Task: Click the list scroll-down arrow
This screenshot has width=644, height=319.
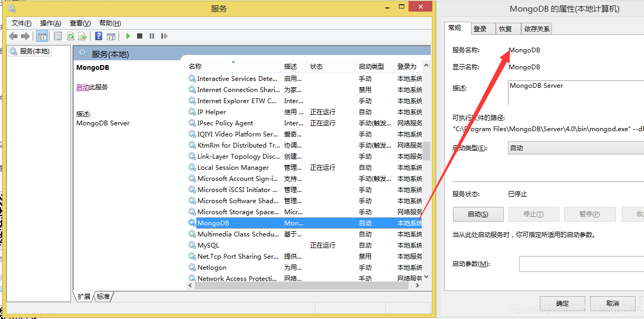Action: tap(427, 276)
